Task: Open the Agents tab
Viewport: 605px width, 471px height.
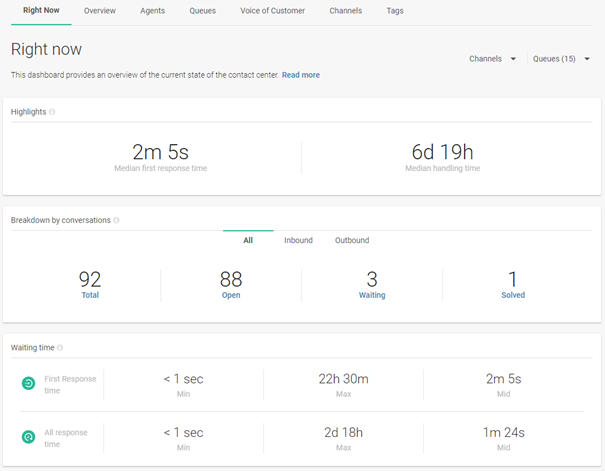Action: pos(153,11)
